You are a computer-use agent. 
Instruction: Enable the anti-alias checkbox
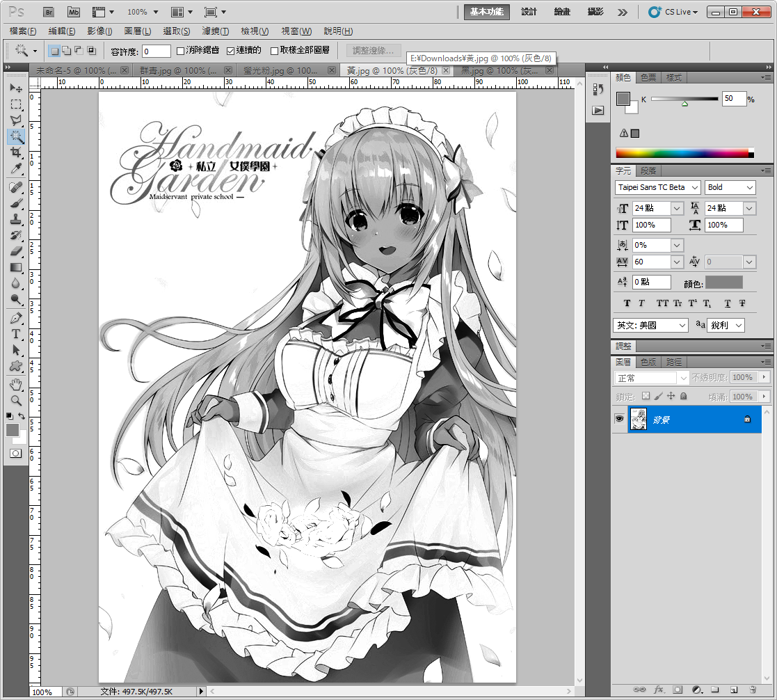pos(180,51)
